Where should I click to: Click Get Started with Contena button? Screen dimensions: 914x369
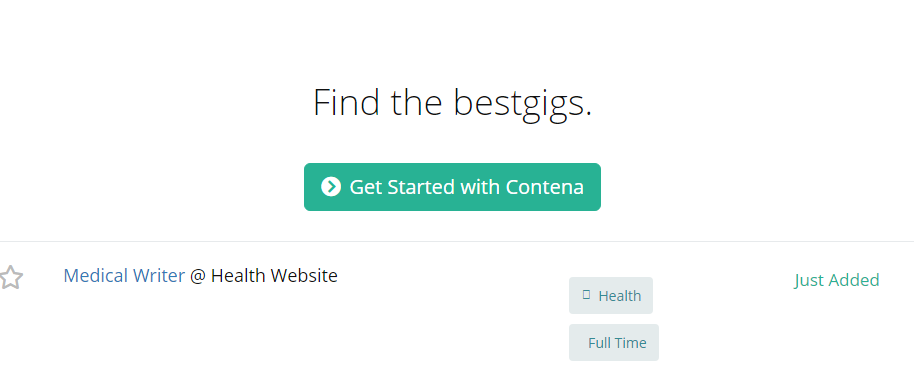point(452,187)
